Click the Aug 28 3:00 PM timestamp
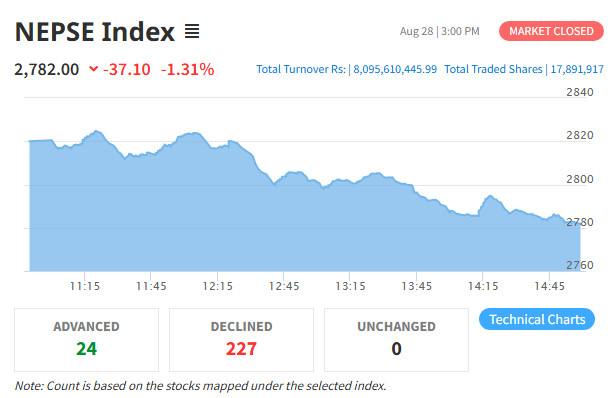Image resolution: width=616 pixels, height=398 pixels. pyautogui.click(x=440, y=31)
